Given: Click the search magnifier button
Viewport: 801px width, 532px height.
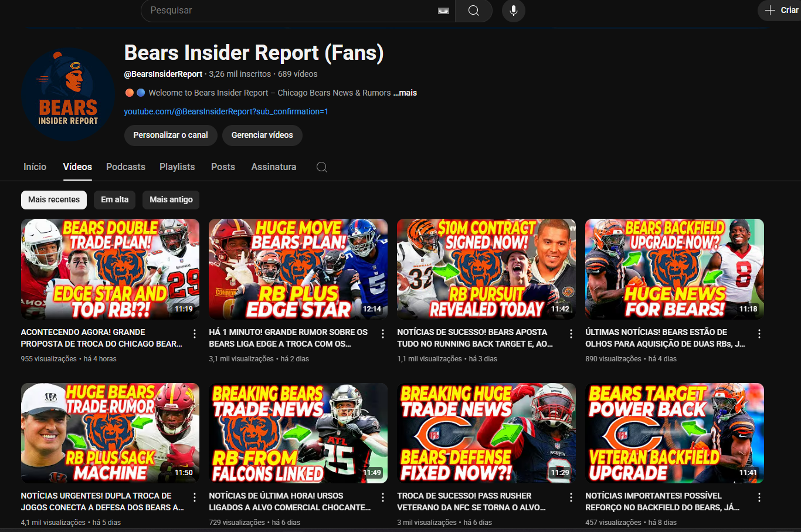Looking at the screenshot, I should (x=474, y=11).
